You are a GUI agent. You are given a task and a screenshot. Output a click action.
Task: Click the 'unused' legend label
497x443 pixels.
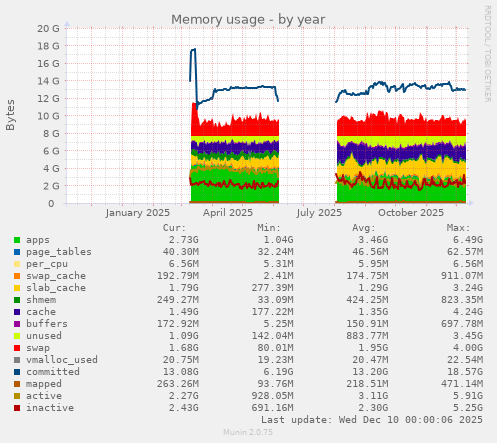click(44, 336)
